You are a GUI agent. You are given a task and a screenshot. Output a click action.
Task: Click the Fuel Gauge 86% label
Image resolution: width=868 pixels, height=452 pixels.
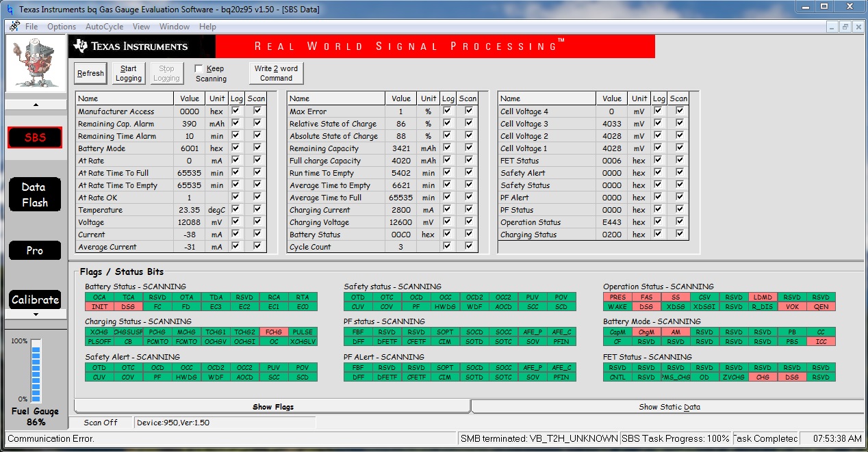click(x=35, y=417)
